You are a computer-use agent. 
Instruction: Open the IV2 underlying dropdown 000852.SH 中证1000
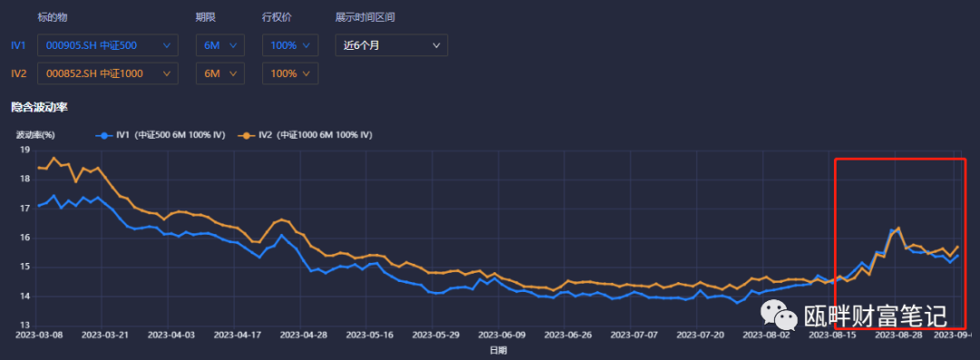[x=108, y=73]
